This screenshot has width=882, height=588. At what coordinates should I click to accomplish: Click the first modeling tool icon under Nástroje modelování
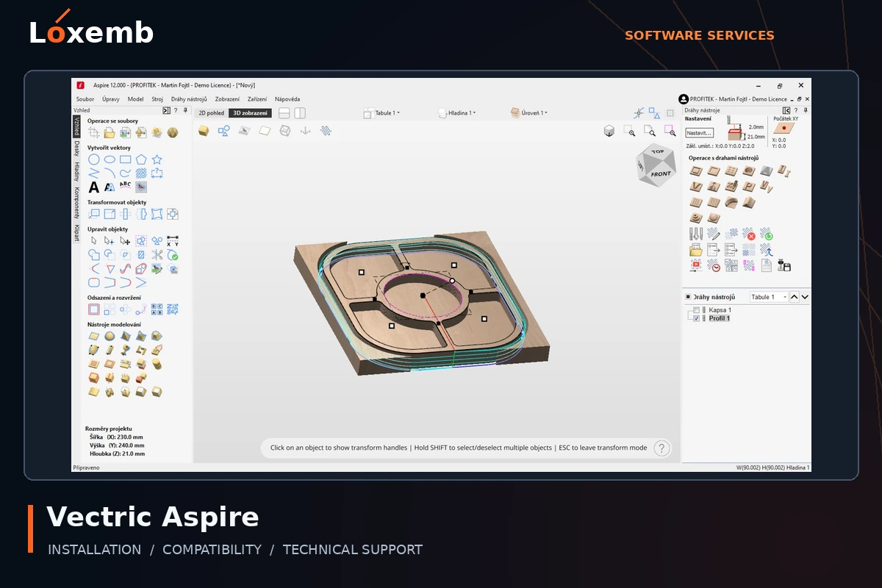(94, 336)
